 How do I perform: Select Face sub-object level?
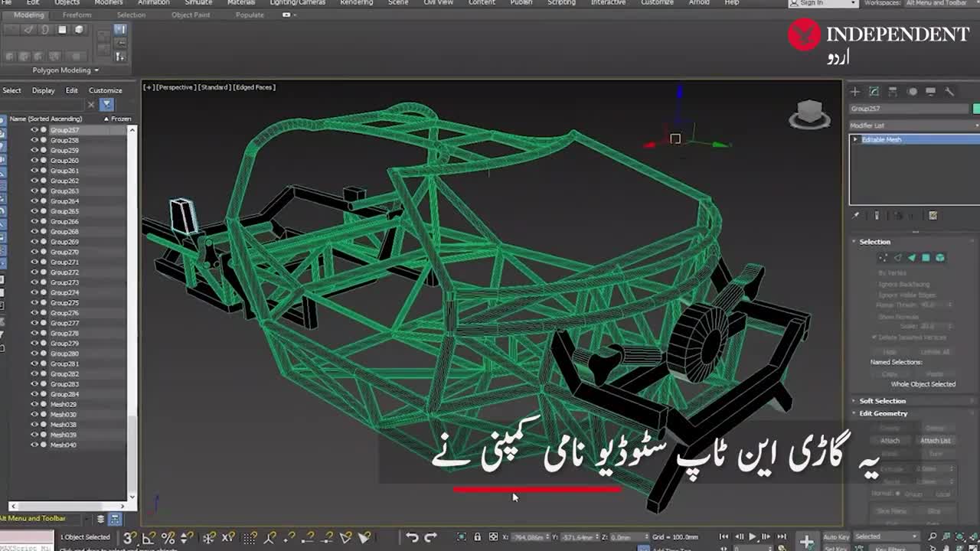point(912,258)
